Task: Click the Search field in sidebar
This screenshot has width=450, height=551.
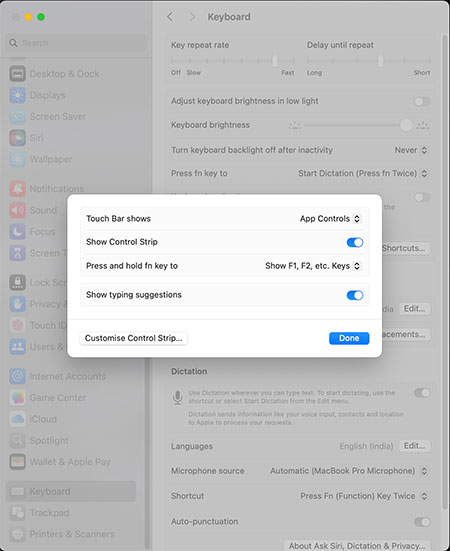Action: (x=77, y=43)
